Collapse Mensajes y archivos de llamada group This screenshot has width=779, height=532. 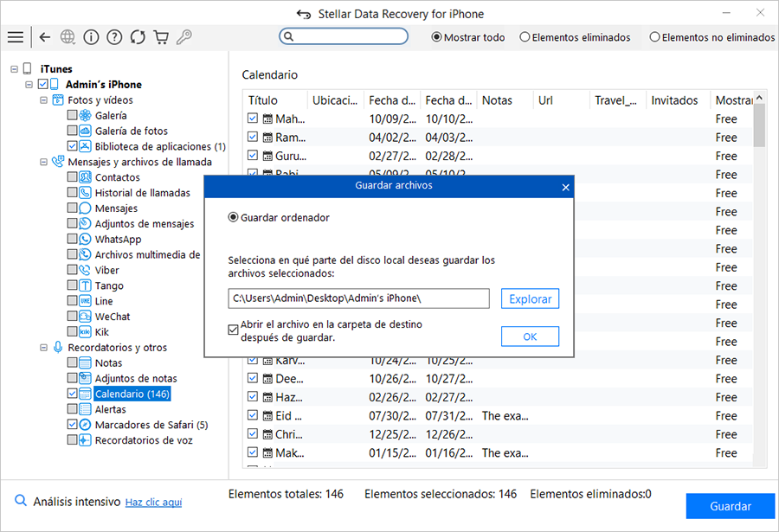(44, 162)
